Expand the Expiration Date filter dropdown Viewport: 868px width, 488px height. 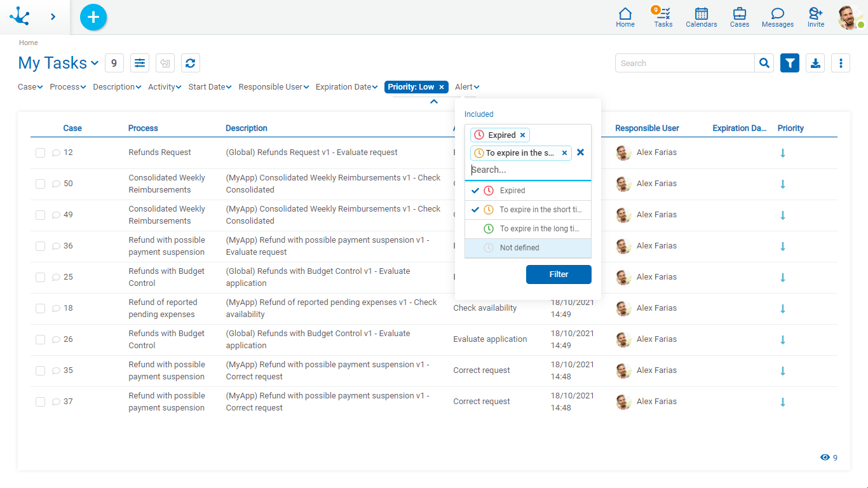click(346, 87)
